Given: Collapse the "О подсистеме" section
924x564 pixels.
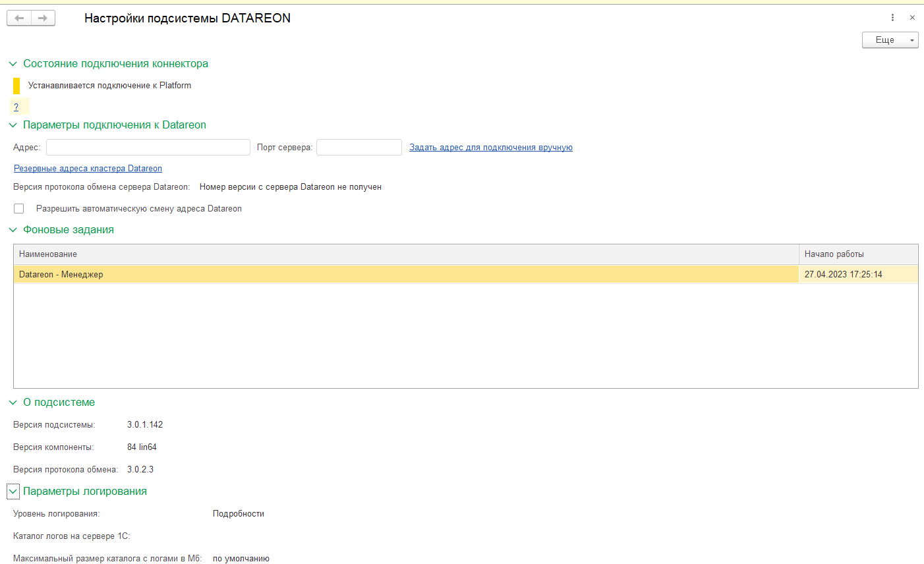Looking at the screenshot, I should (13, 403).
